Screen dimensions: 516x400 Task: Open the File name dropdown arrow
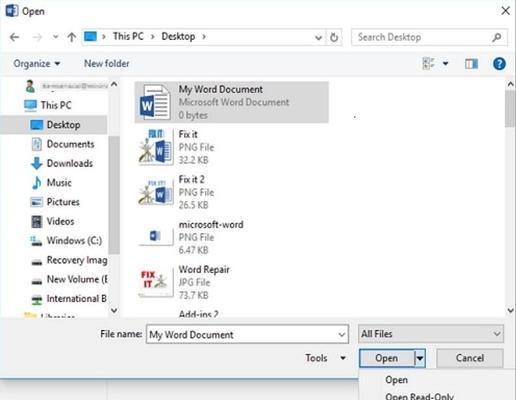(342, 334)
